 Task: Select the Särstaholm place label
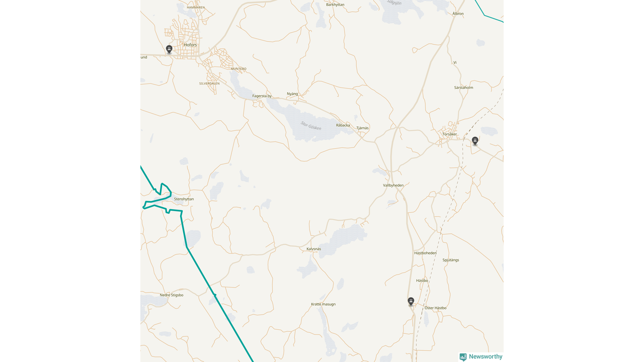[x=464, y=87]
